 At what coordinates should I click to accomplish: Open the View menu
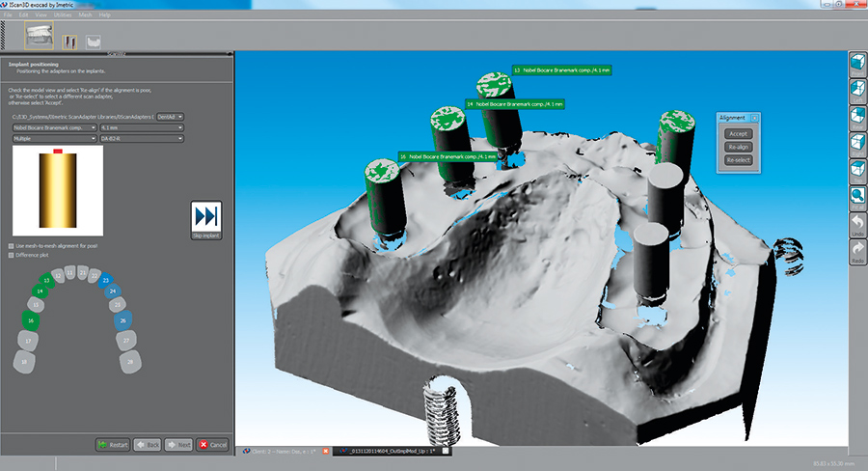pos(41,15)
